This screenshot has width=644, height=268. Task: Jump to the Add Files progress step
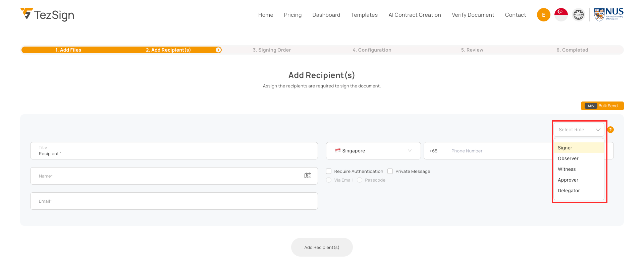(68, 50)
